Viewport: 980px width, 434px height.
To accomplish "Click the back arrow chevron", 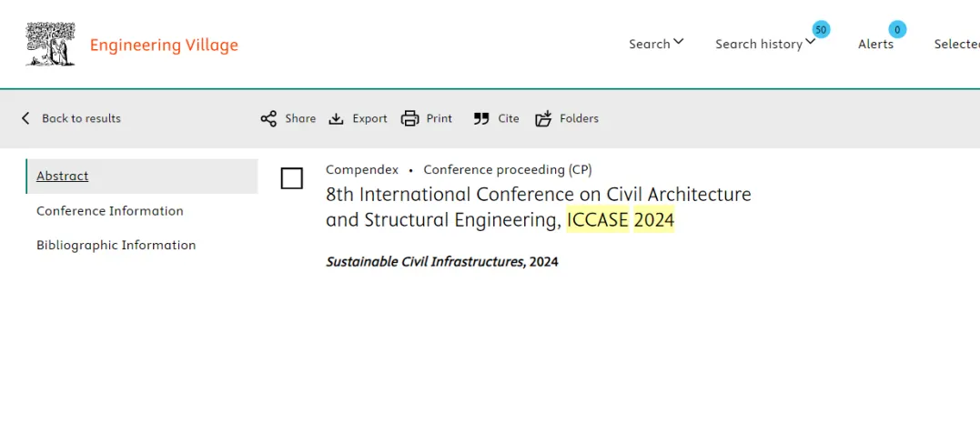I will 25,118.
